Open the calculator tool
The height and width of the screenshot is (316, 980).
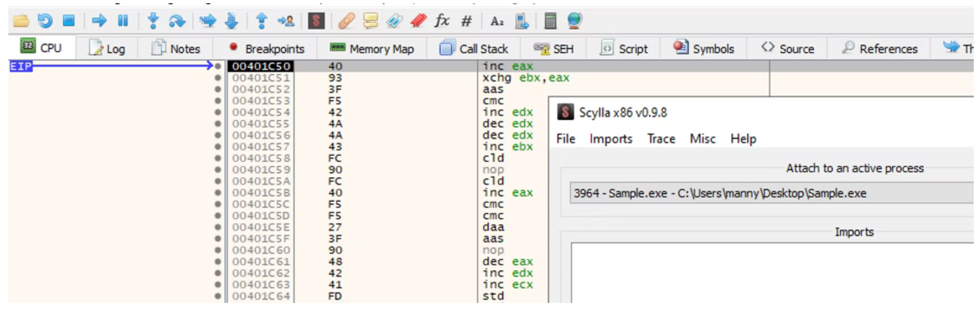click(550, 21)
